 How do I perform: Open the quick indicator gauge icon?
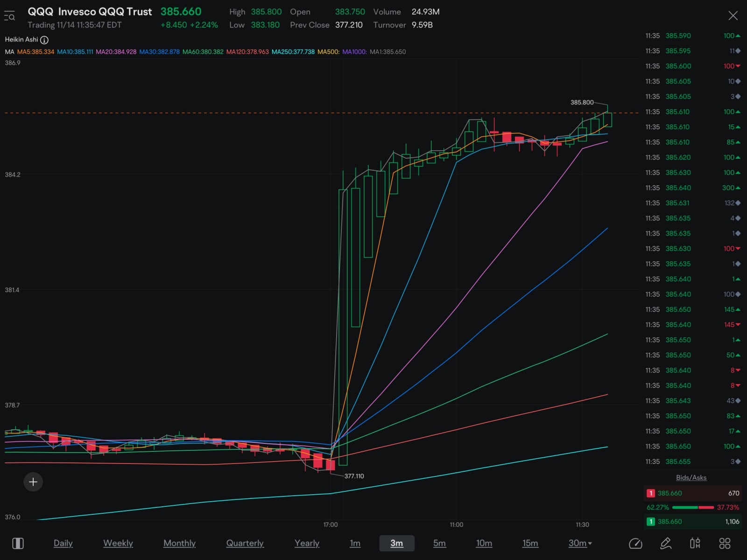point(635,543)
